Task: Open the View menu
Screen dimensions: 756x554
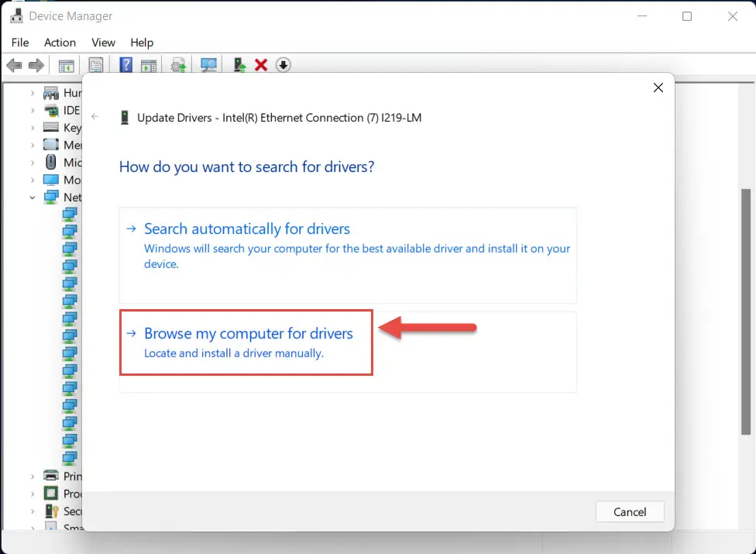Action: coord(104,43)
